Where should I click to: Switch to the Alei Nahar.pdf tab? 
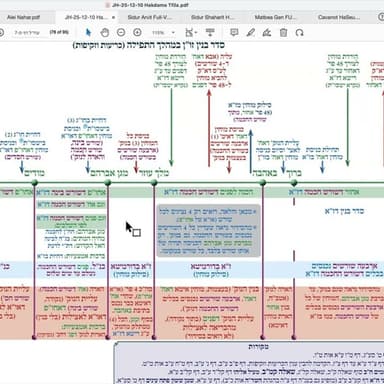[23, 17]
